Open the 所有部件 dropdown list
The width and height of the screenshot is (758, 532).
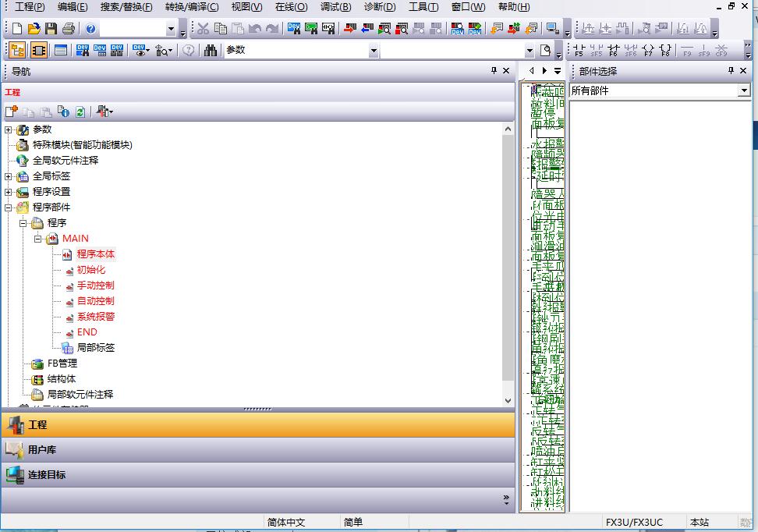[x=743, y=90]
